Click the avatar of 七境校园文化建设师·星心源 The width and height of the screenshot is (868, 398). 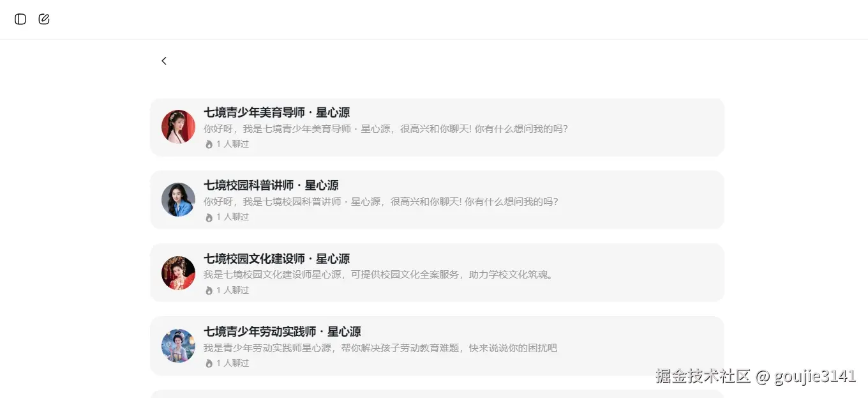(x=178, y=272)
